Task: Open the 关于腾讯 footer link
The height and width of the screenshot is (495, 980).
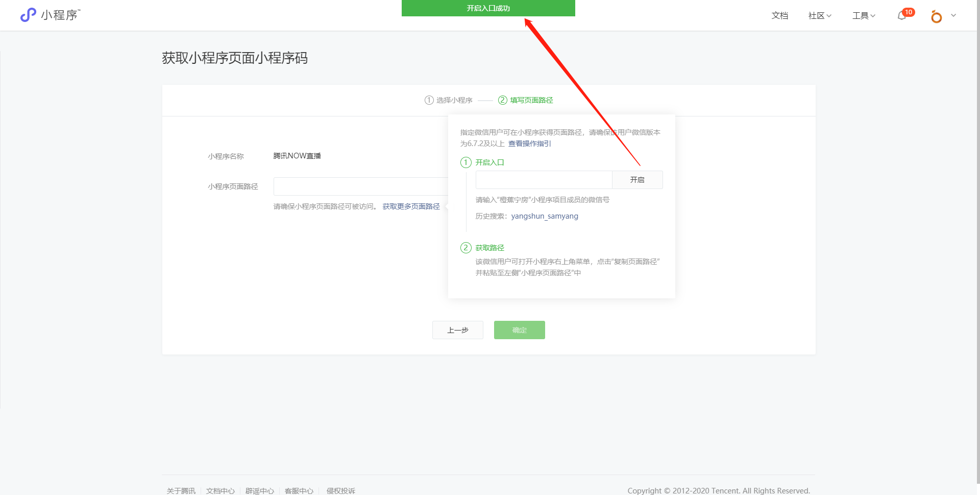Action: coord(181,491)
